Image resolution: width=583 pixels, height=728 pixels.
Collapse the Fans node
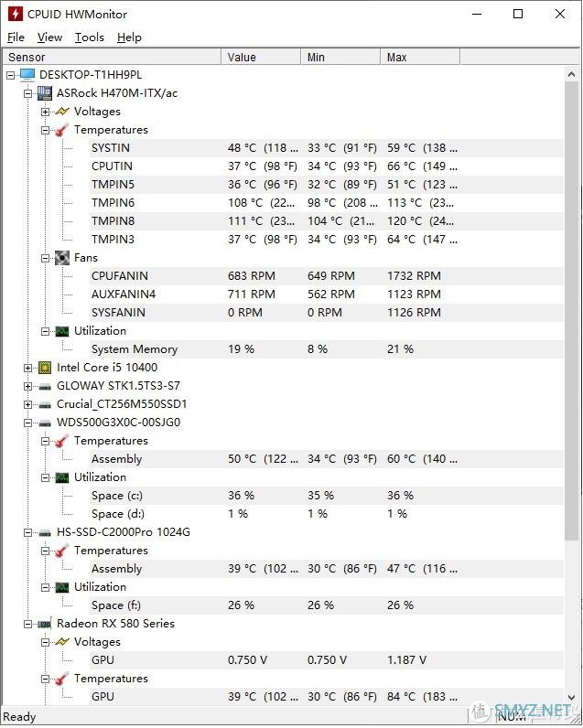click(x=45, y=258)
